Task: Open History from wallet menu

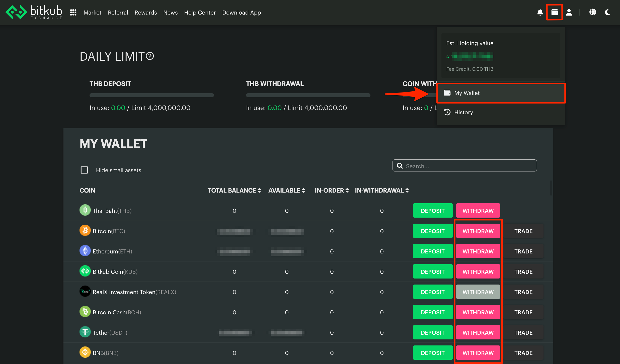Action: pyautogui.click(x=463, y=112)
